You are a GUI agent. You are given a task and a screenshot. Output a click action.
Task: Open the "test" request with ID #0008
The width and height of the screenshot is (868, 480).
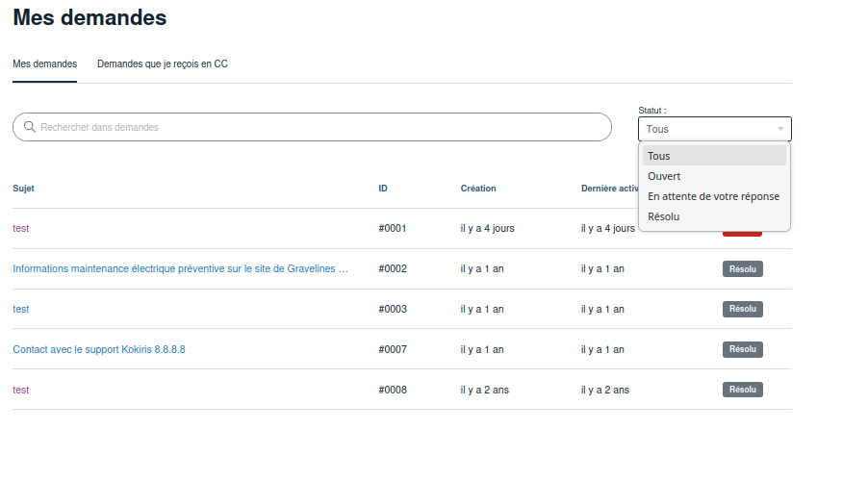tap(20, 391)
